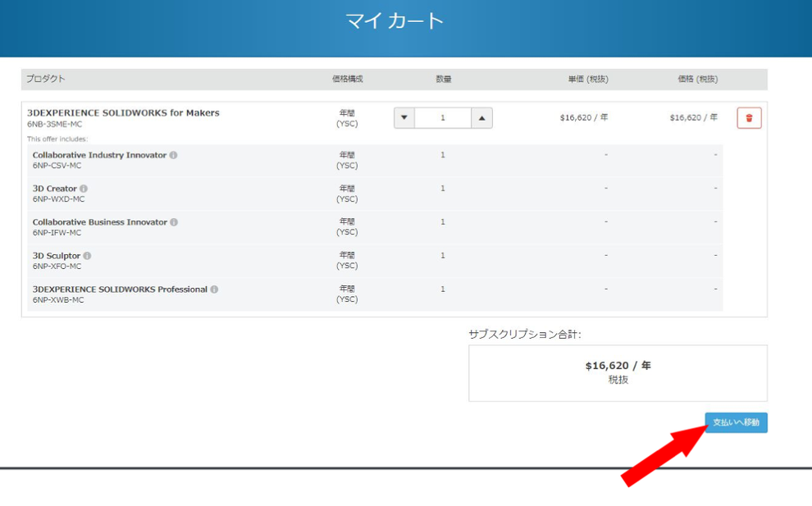This screenshot has height=506, width=812.
Task: Click 3DEXPERIENCE SOLIDWORKS Professional name
Action: click(x=120, y=289)
